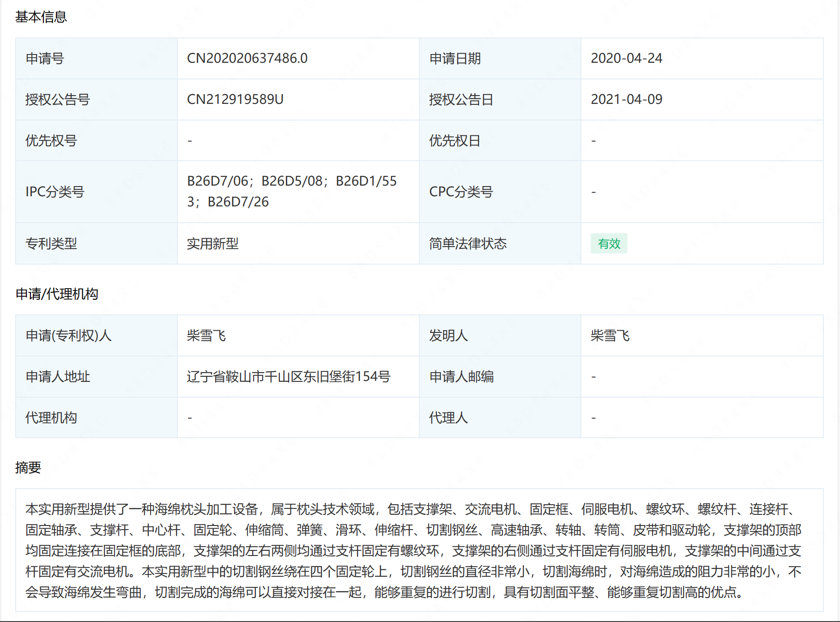Click the inventor name 柴雪飞 beside 发明人
840x622 pixels.
point(610,336)
